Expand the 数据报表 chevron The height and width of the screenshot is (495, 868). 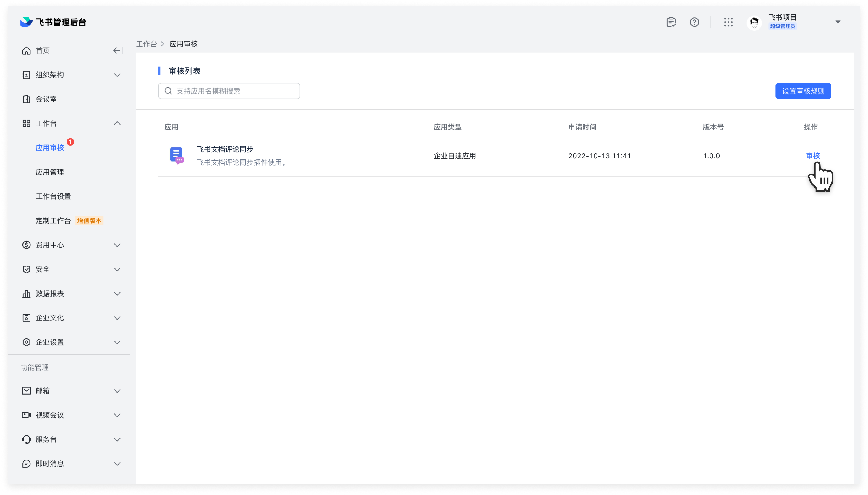[117, 293]
